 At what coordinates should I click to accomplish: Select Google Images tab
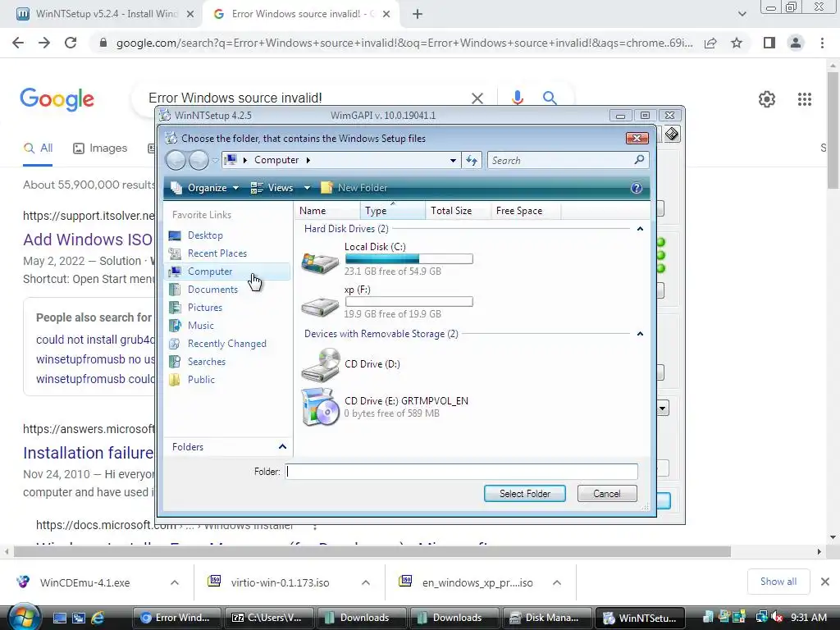(x=100, y=148)
